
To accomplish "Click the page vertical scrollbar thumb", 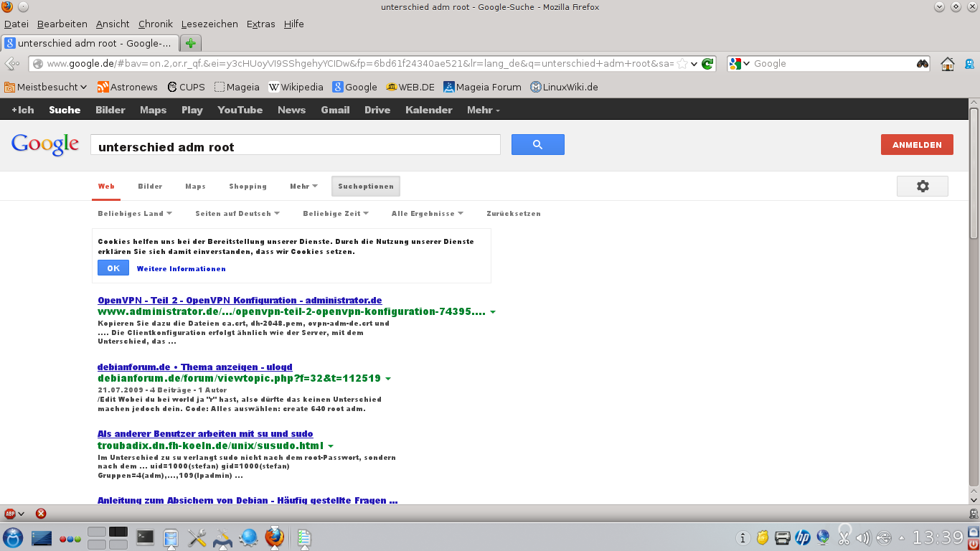I will click(974, 173).
